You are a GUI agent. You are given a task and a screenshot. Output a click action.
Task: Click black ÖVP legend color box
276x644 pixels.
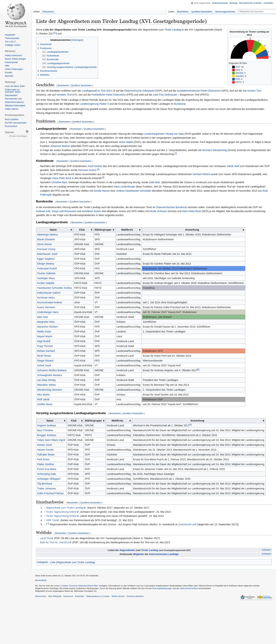coord(233,67)
